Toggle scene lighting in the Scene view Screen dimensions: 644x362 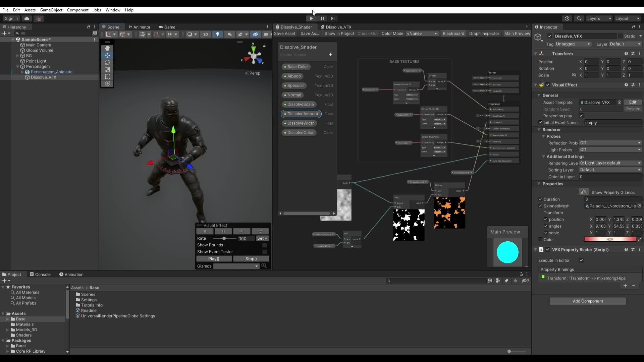[x=217, y=34]
